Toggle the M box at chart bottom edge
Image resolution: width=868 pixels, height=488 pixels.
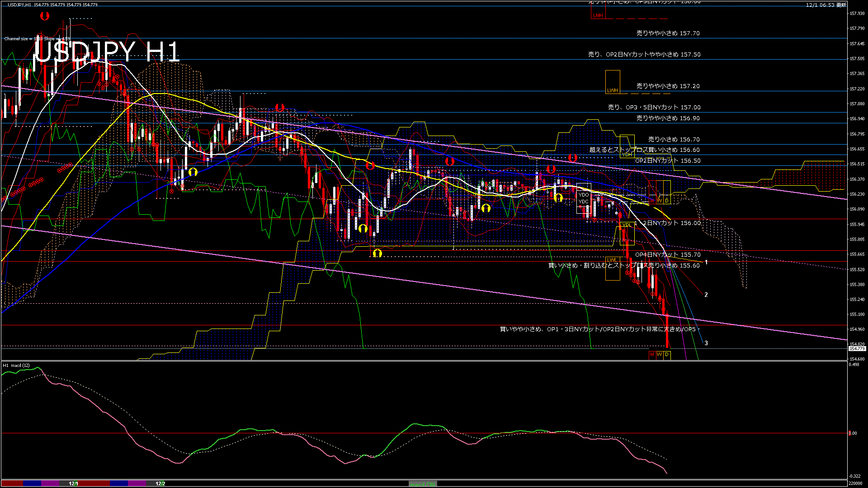652,355
